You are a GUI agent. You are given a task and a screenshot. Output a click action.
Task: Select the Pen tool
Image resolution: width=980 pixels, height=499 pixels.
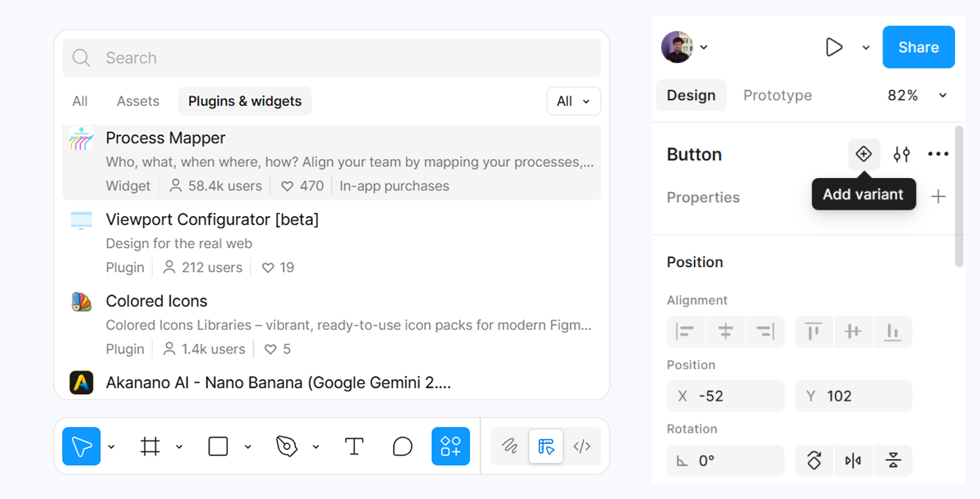click(x=286, y=447)
